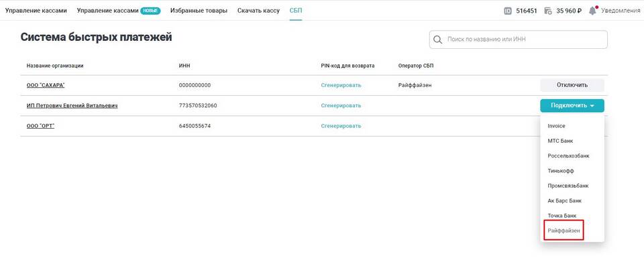Click Райффайзен operator cell of САХАРА row
The width and height of the screenshot is (644, 260).
point(415,85)
